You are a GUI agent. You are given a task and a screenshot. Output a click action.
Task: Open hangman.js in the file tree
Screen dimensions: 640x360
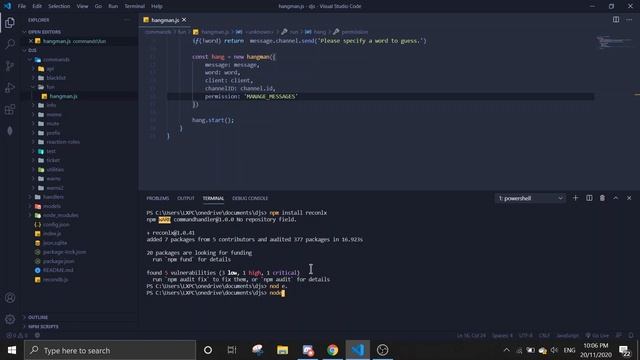(63, 96)
